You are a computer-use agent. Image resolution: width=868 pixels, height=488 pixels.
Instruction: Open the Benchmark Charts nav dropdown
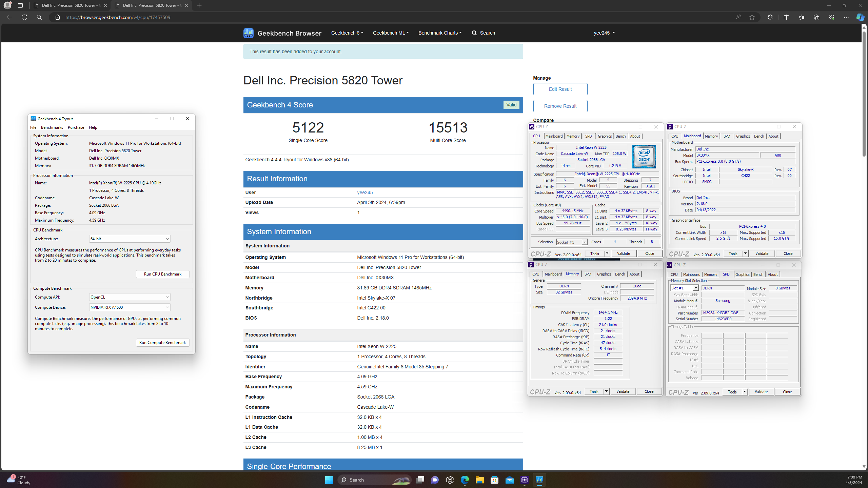pos(440,33)
